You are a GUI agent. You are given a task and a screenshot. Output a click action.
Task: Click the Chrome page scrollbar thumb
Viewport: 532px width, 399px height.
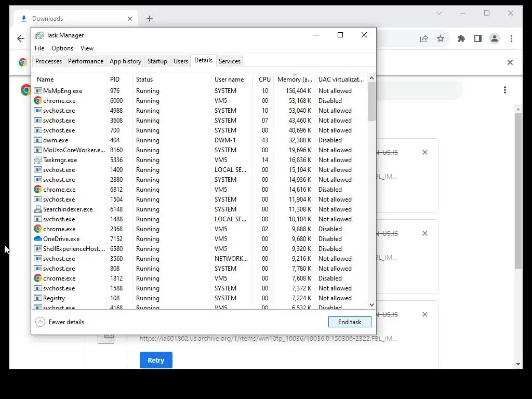pyautogui.click(x=518, y=191)
